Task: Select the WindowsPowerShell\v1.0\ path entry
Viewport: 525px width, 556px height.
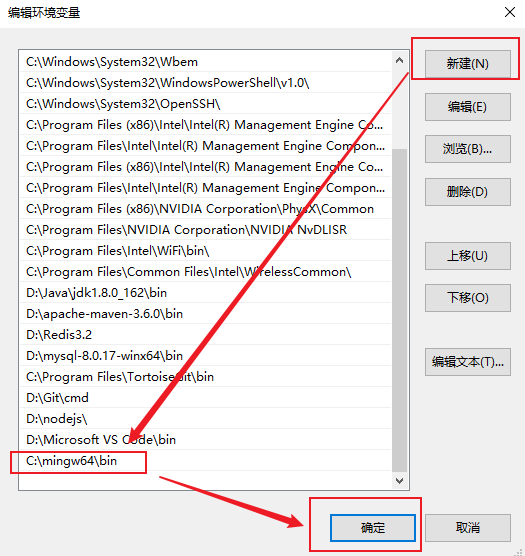Action: coord(206,83)
